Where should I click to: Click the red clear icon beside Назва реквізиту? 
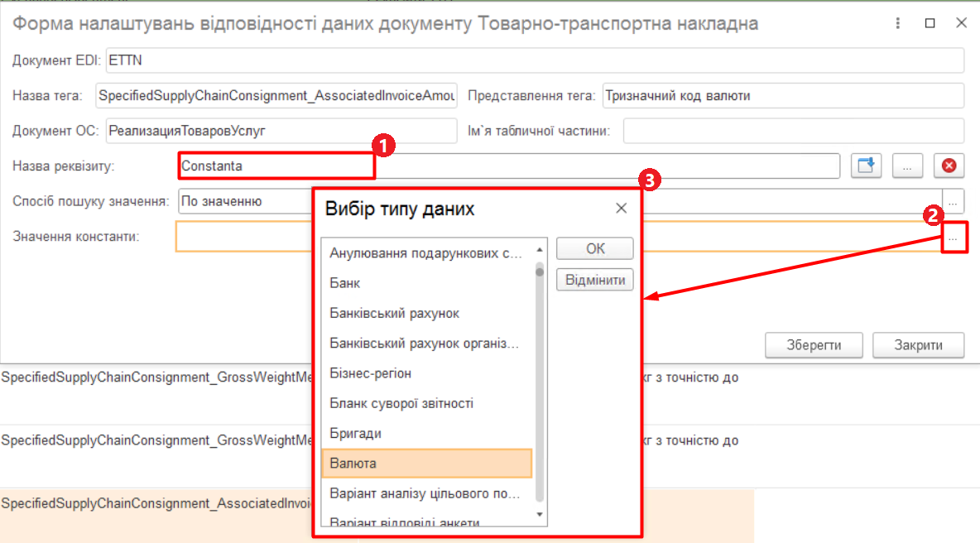pos(949,166)
